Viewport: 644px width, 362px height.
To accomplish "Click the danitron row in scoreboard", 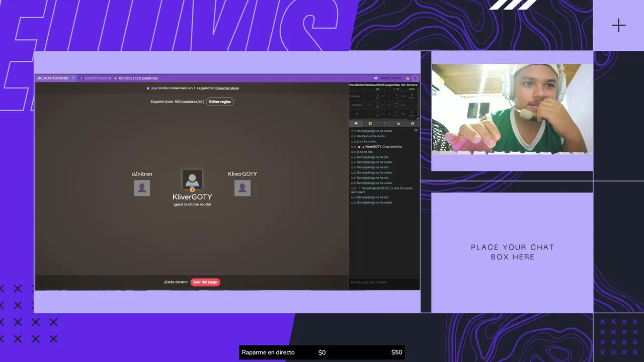I will [384, 105].
